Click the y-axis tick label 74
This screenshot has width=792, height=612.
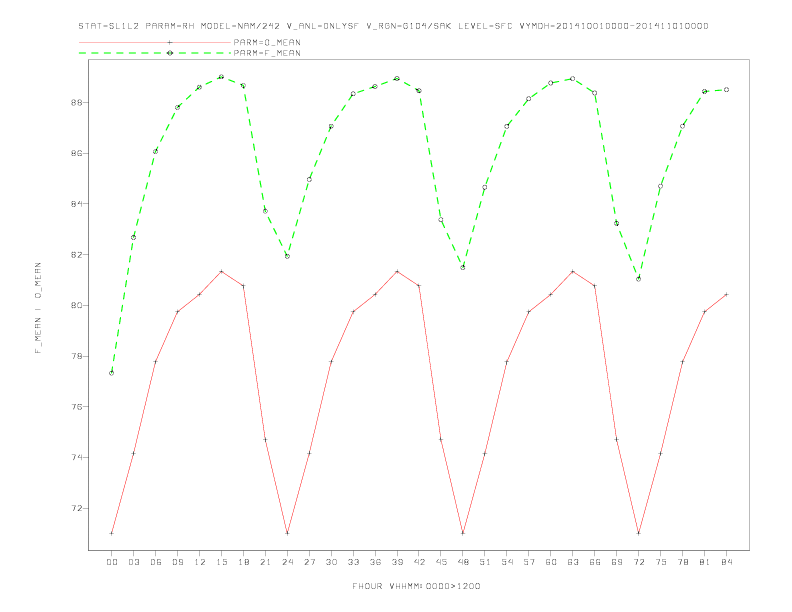(76, 457)
